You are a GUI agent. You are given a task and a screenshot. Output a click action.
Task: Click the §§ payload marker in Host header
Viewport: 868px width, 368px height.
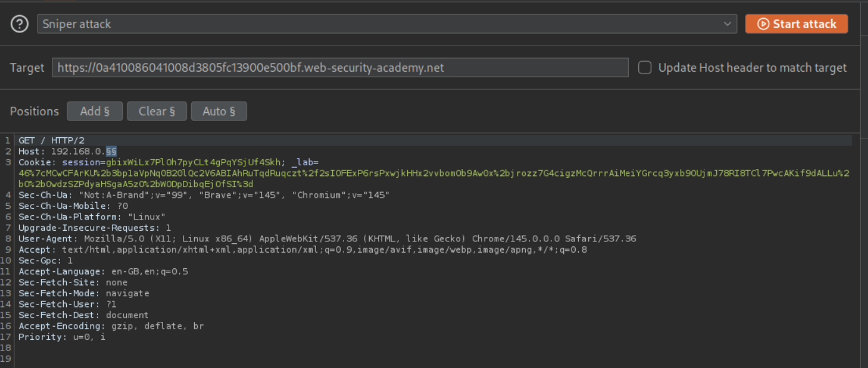[111, 151]
